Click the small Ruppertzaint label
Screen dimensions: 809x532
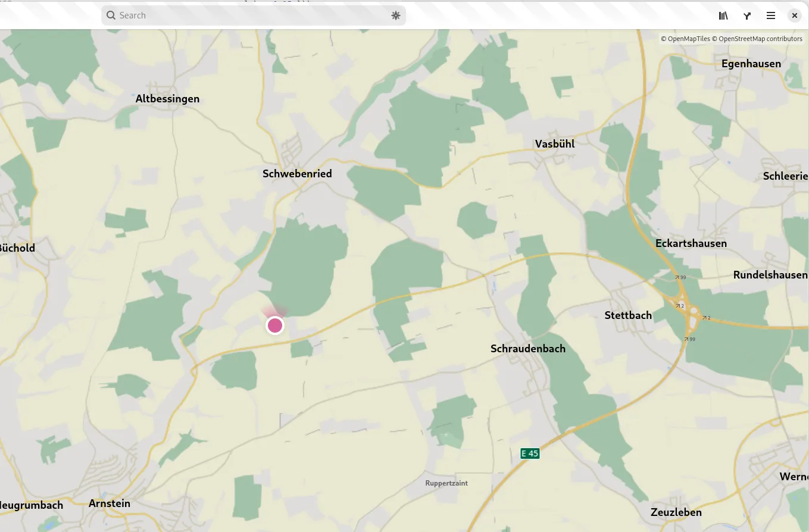point(446,483)
